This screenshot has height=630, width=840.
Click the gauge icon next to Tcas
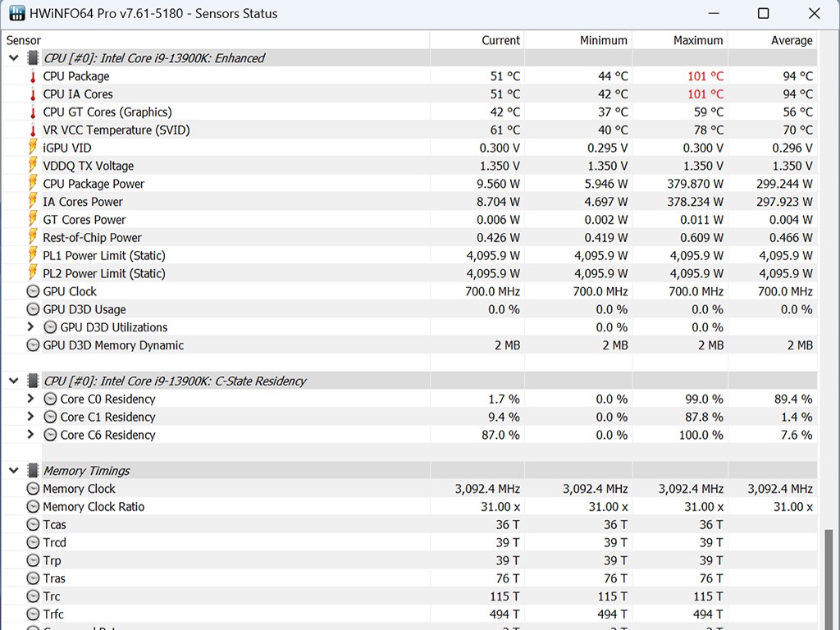(33, 525)
